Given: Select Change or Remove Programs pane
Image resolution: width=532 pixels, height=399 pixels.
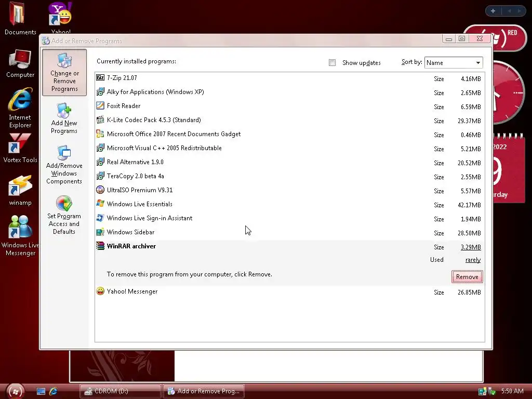Looking at the screenshot, I should [x=64, y=72].
